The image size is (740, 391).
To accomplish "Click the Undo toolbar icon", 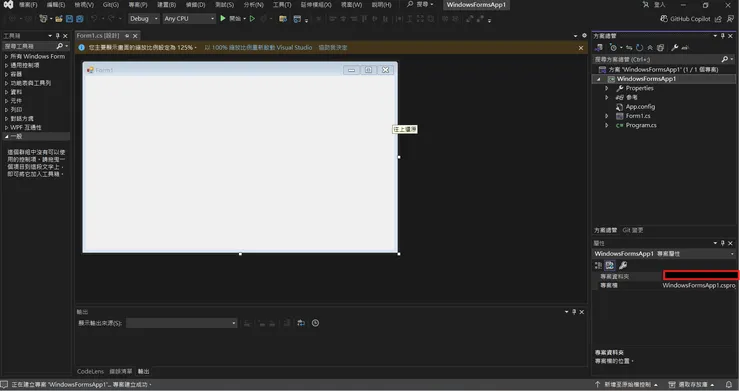I will tap(94, 18).
